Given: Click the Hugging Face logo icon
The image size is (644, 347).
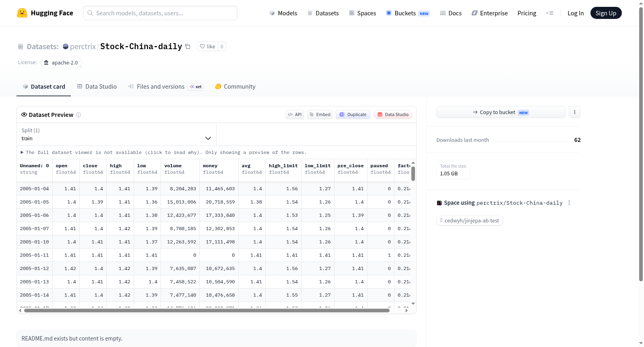Looking at the screenshot, I should point(22,13).
